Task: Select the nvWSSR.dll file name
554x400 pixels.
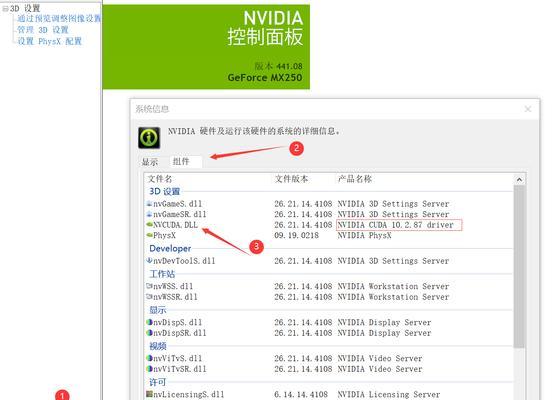Action: coord(175,297)
